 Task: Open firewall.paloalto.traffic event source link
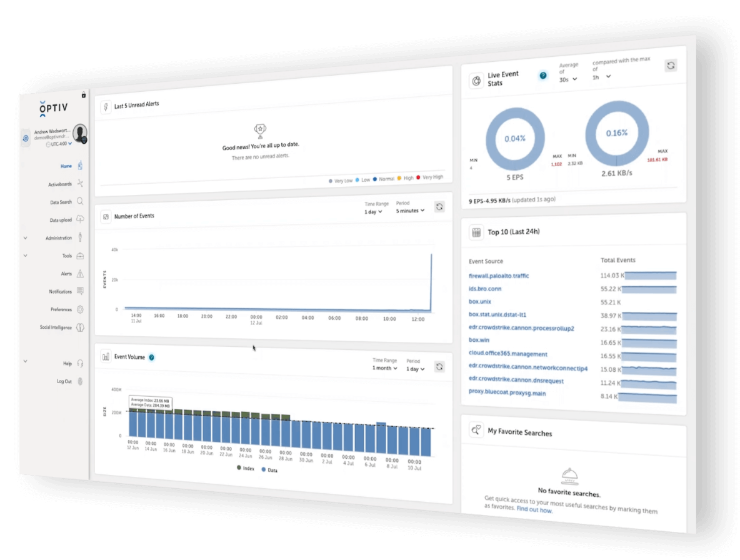tap(498, 275)
